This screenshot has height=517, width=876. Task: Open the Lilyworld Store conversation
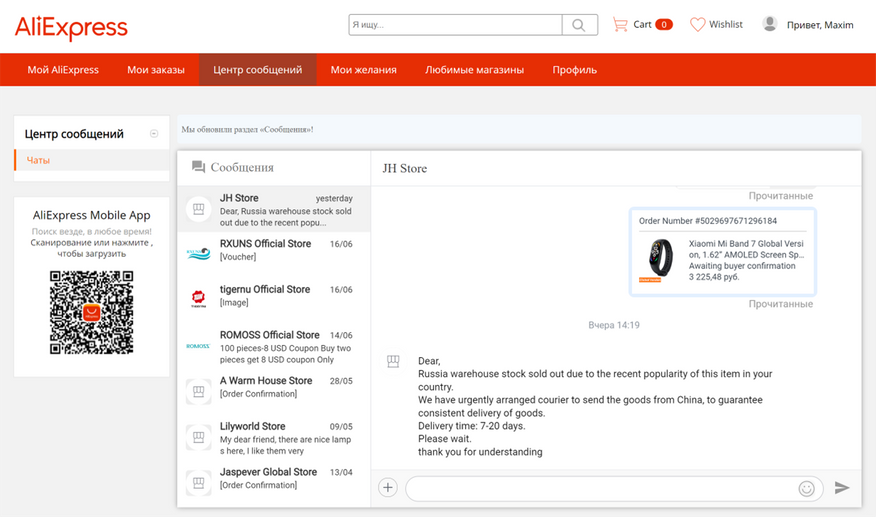tap(274, 438)
